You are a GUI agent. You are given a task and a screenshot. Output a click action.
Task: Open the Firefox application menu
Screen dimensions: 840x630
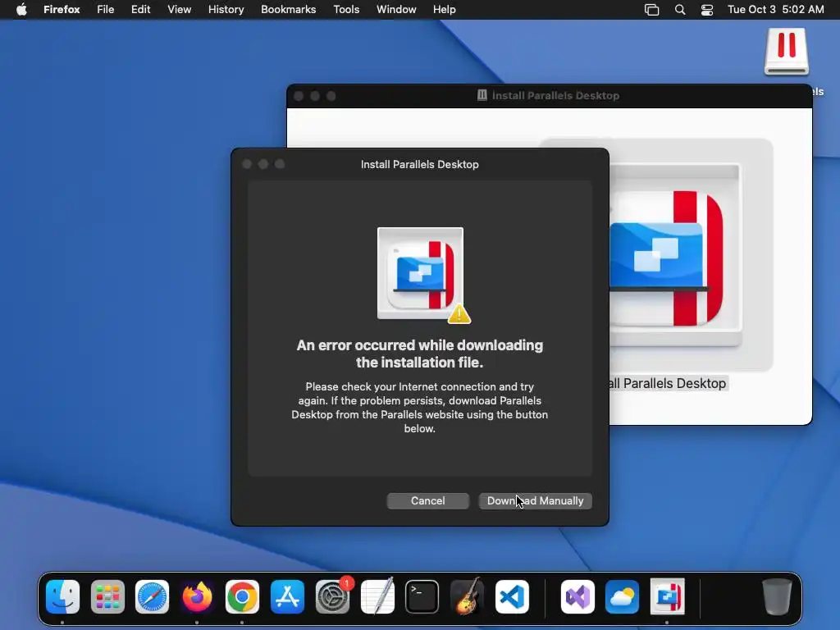pos(62,10)
